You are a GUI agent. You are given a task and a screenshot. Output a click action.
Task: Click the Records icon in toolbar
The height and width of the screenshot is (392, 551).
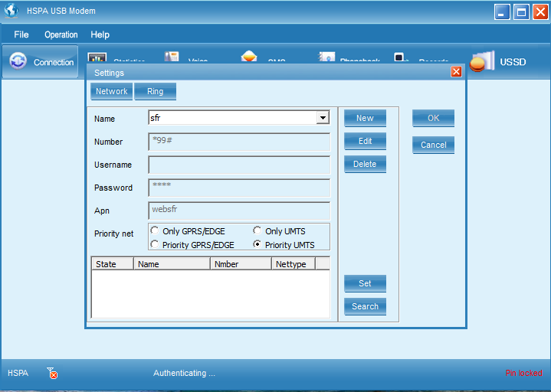pos(399,58)
